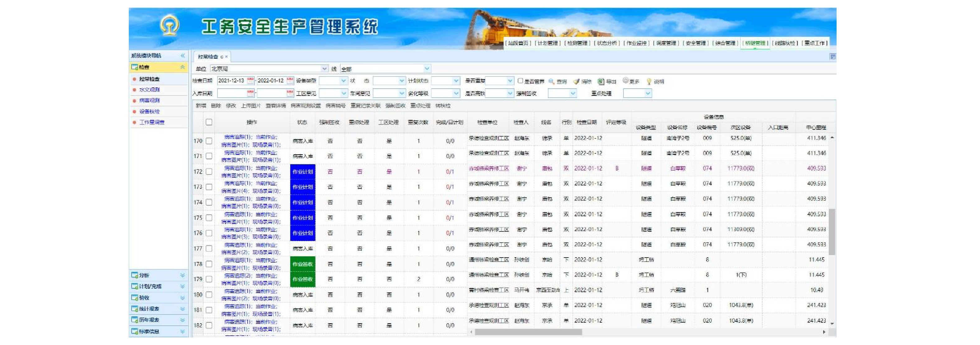Click the 查询 magnifier search icon
980x345 pixels.
point(551,82)
